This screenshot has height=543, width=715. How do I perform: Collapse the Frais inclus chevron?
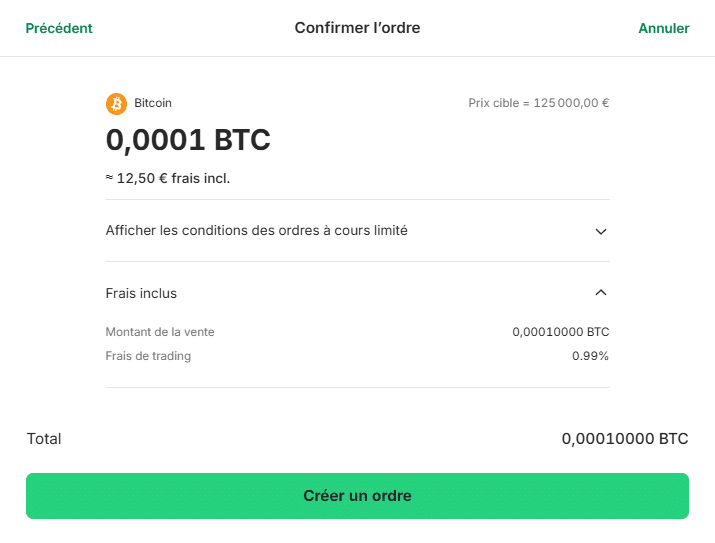pos(601,293)
